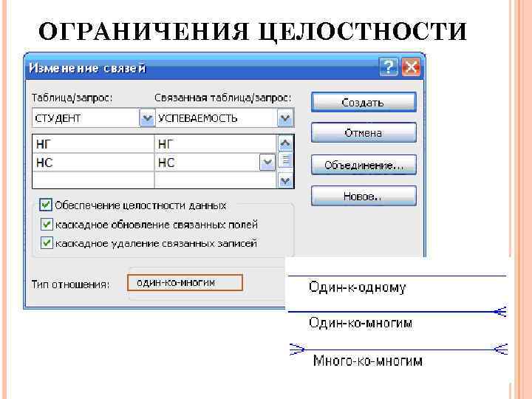Click the один-ко-многим relation type box

click(x=185, y=283)
